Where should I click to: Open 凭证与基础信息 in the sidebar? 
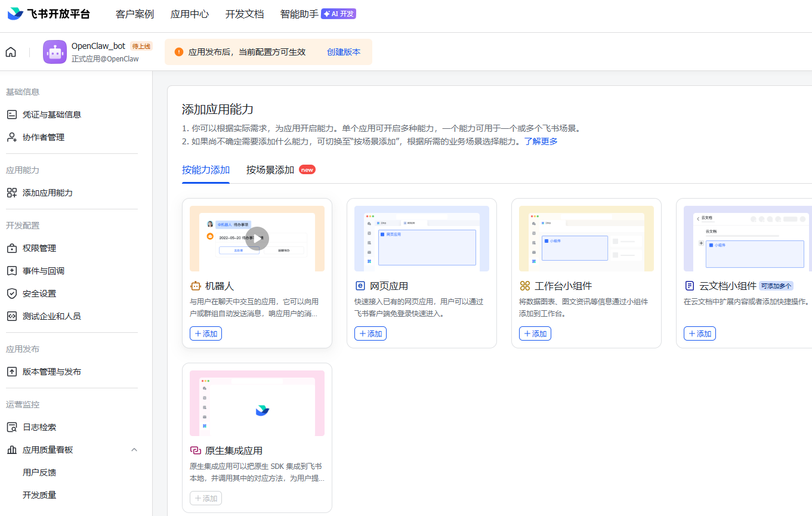pos(51,115)
